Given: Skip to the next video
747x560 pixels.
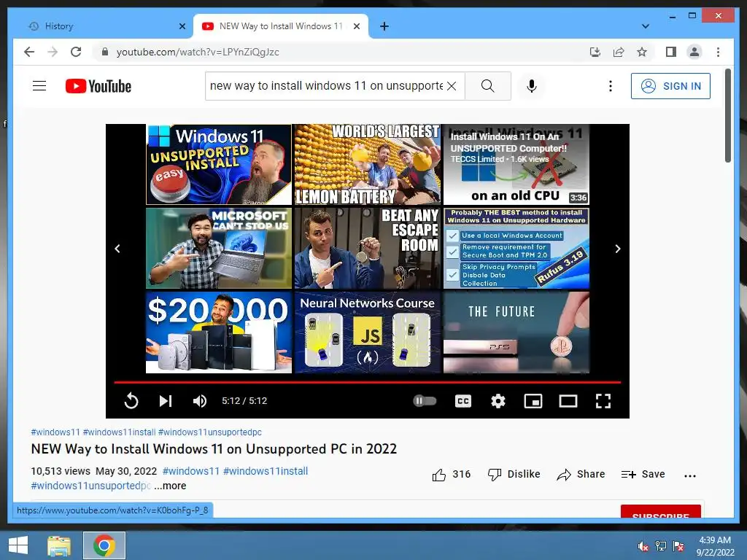Looking at the screenshot, I should tap(166, 401).
